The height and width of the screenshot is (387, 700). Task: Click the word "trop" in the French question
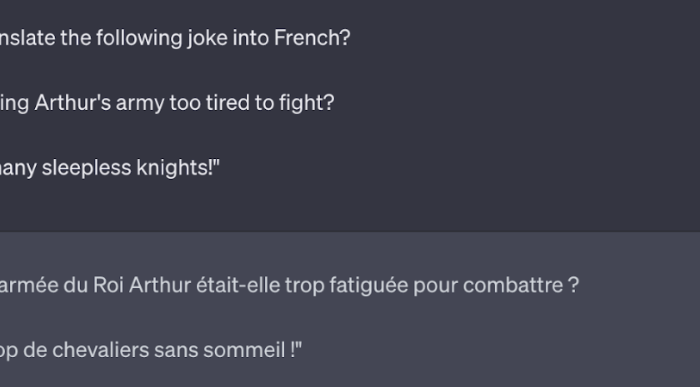tap(304, 287)
